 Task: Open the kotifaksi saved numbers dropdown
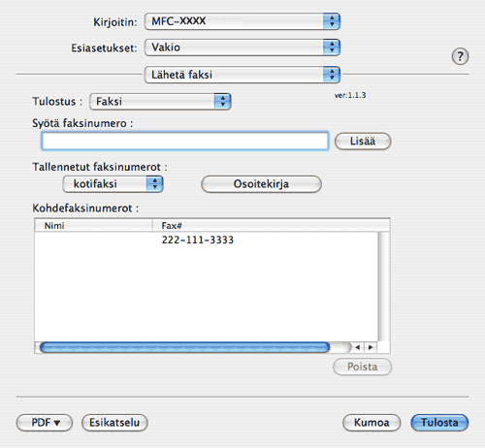pyautogui.click(x=113, y=184)
